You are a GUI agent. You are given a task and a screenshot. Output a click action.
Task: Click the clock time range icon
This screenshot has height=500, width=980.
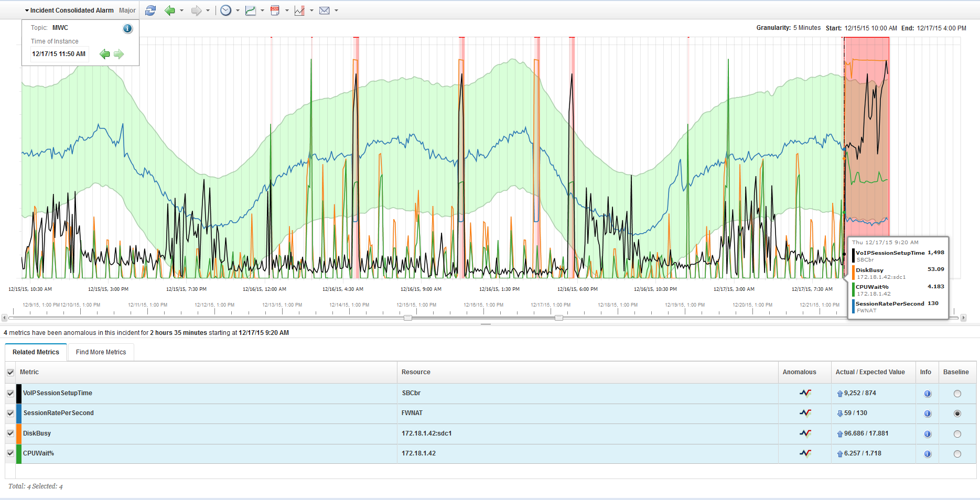225,10
